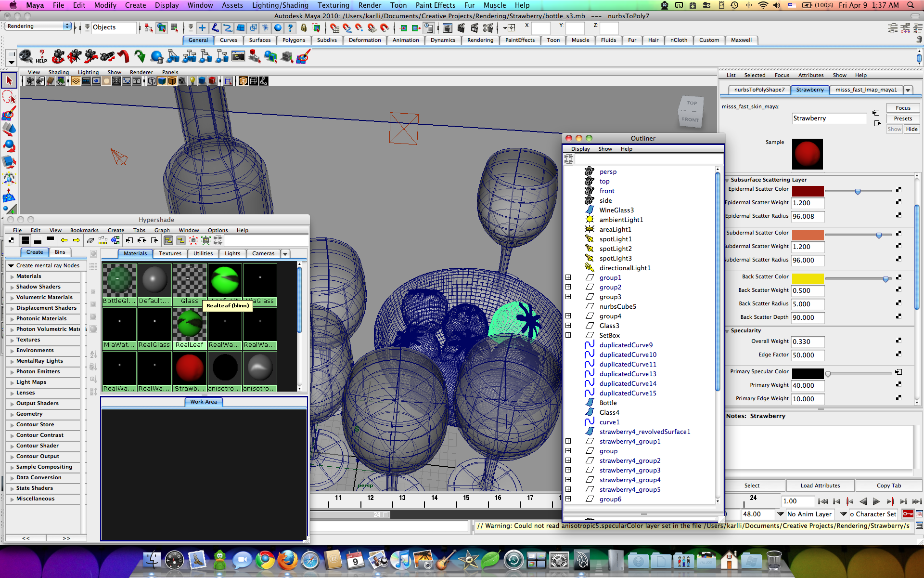Click Hypershade input and output connections icon
The width and height of the screenshot is (924, 578).
[141, 240]
